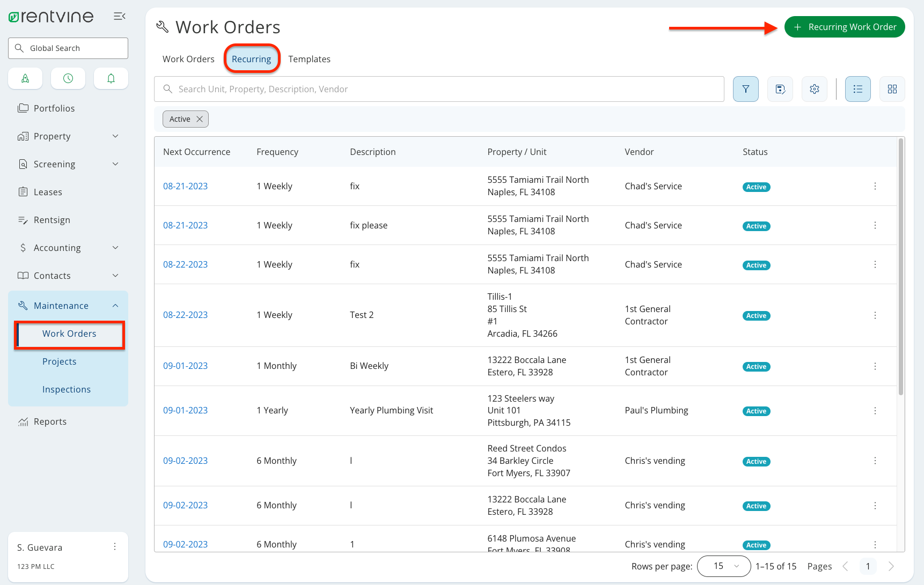The image size is (924, 585).
Task: Open recent history clock icon
Action: tap(68, 78)
